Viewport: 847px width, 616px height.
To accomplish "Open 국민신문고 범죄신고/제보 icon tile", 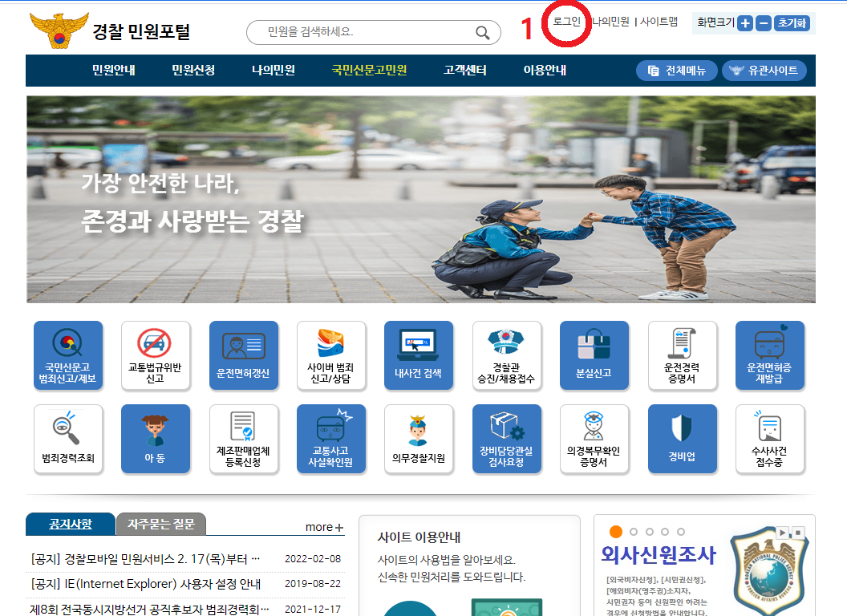I will click(x=68, y=355).
